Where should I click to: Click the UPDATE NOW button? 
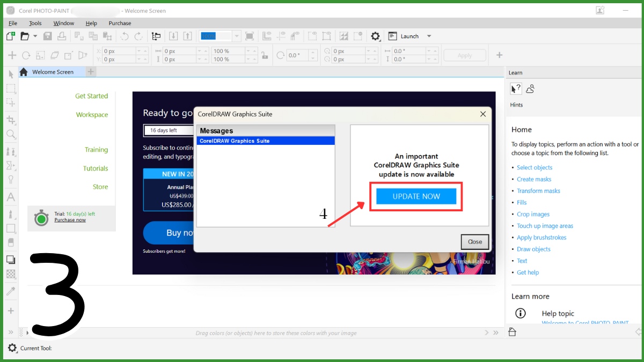coord(416,196)
